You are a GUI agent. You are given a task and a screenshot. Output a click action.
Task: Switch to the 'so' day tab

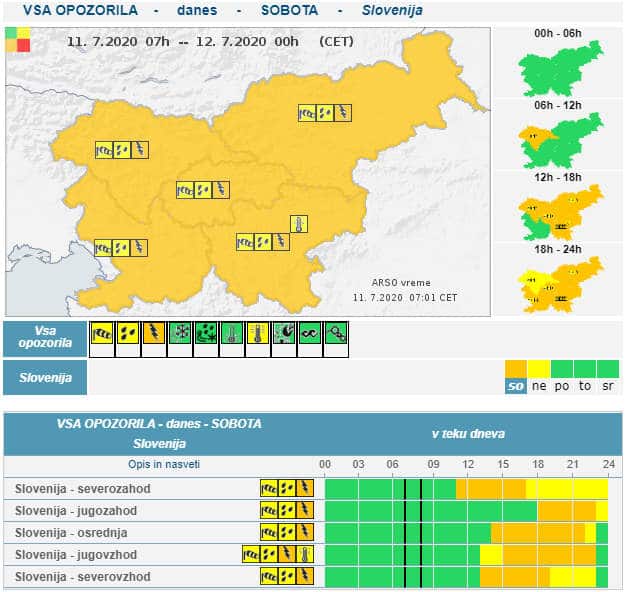(x=516, y=386)
